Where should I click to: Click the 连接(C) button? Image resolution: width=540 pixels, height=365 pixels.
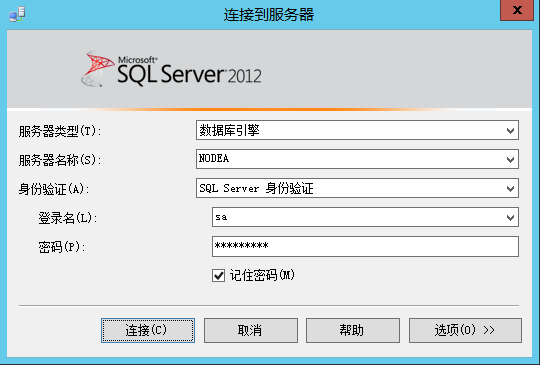pyautogui.click(x=148, y=330)
